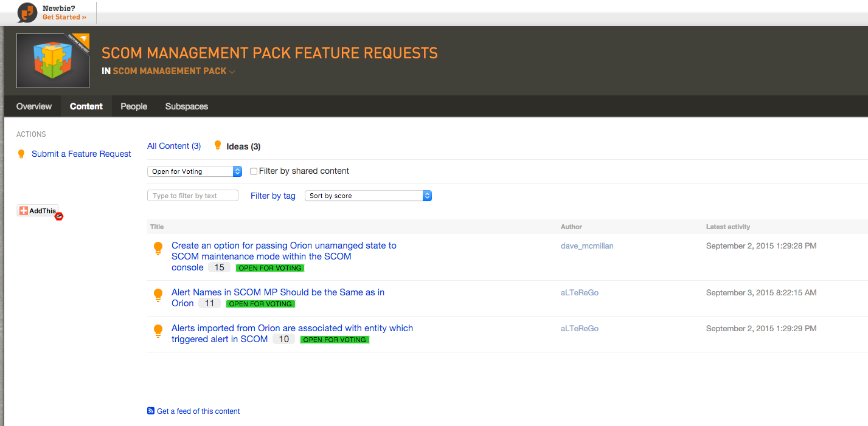The image size is (868, 426).
Task: Click the score badge 10
Action: (x=283, y=339)
